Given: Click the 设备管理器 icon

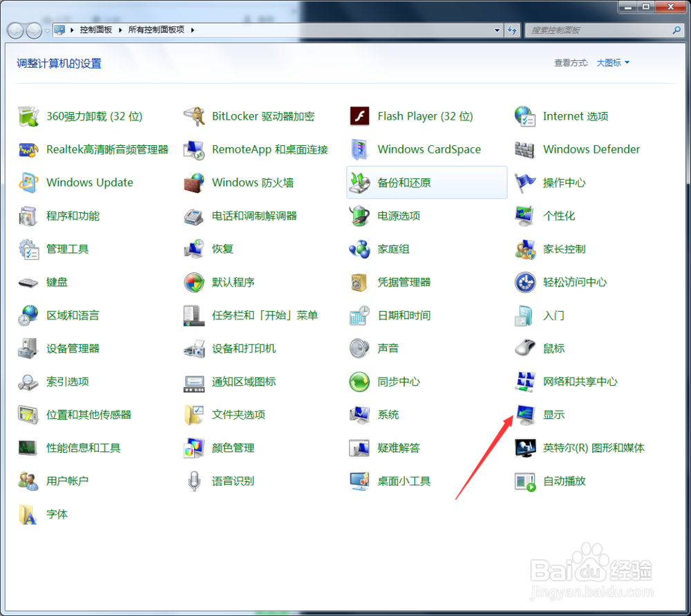Looking at the screenshot, I should (28, 348).
